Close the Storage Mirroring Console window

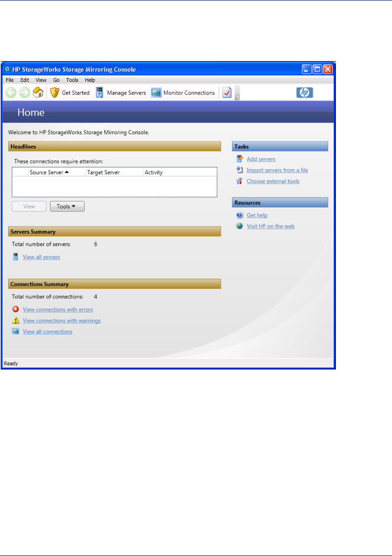click(328, 69)
